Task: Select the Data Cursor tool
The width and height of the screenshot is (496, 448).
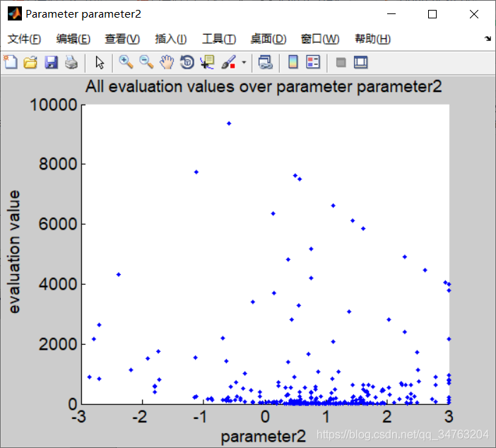Action: [208, 62]
